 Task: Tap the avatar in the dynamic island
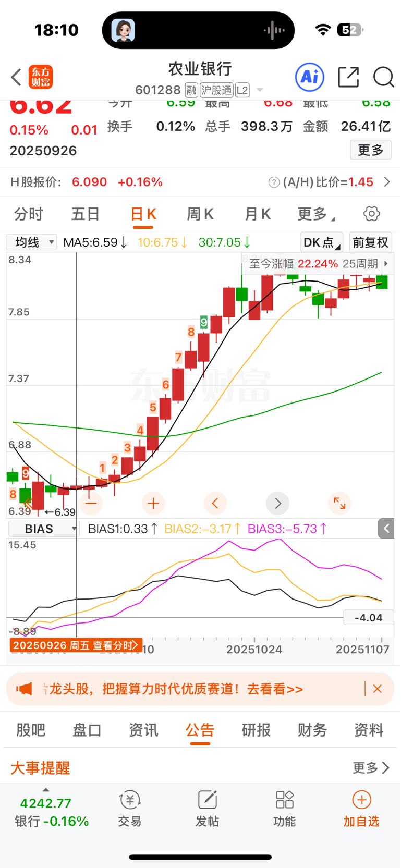point(123,30)
